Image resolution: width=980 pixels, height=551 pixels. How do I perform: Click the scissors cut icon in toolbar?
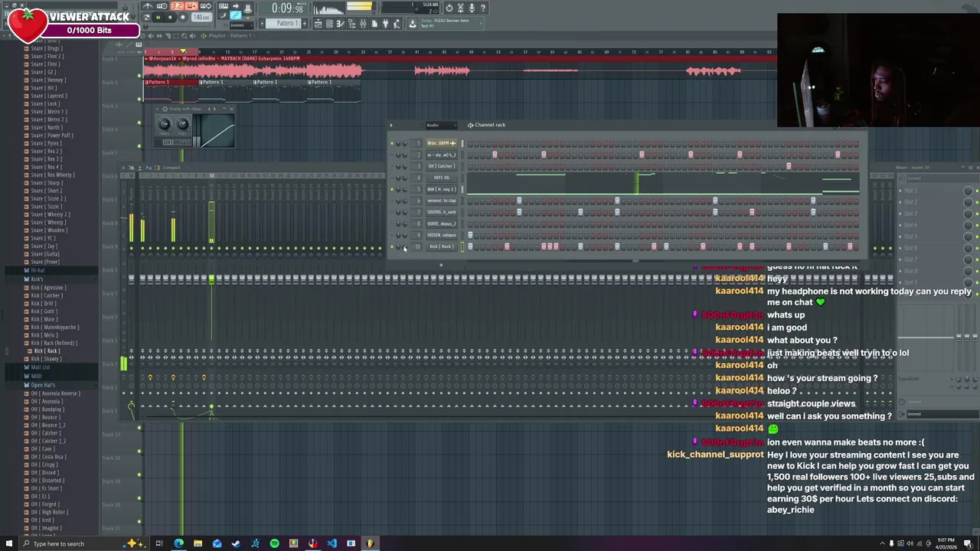460,8
